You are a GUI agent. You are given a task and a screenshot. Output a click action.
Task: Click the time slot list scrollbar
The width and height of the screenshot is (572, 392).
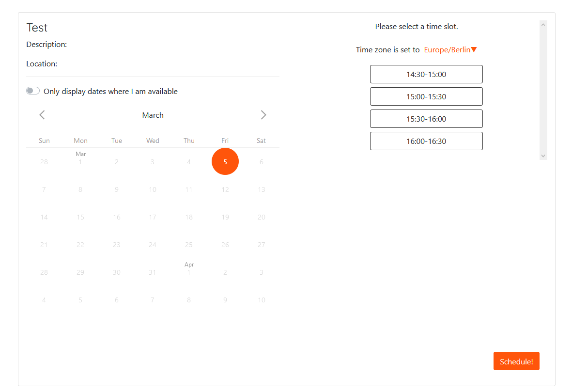(543, 90)
